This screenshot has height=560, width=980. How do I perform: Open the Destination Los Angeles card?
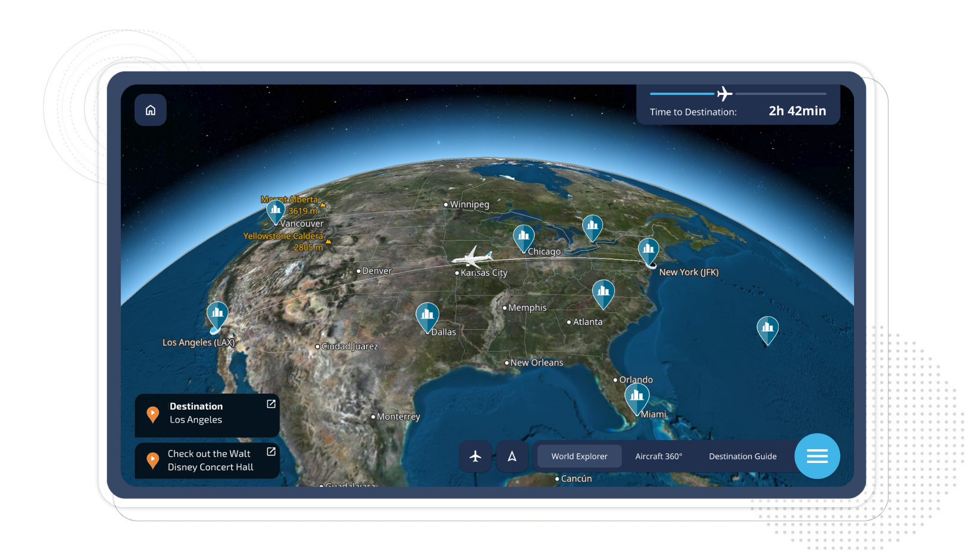(207, 415)
